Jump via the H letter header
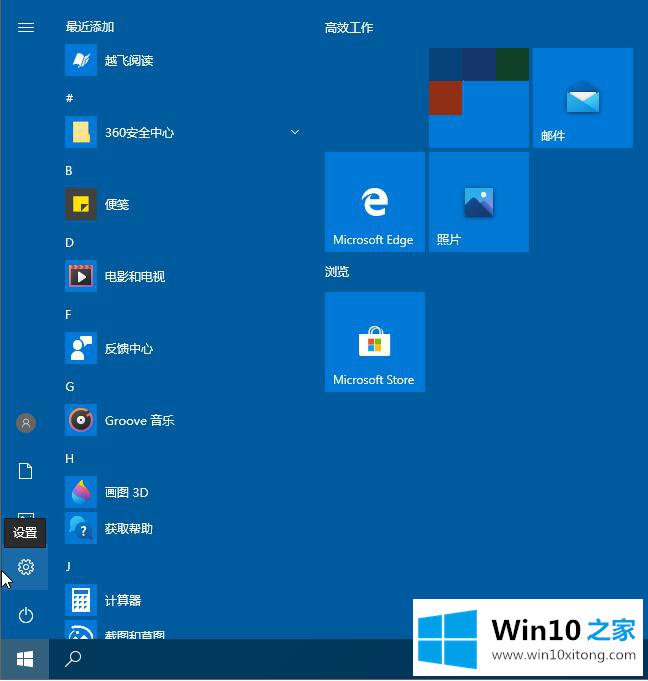 coord(69,459)
